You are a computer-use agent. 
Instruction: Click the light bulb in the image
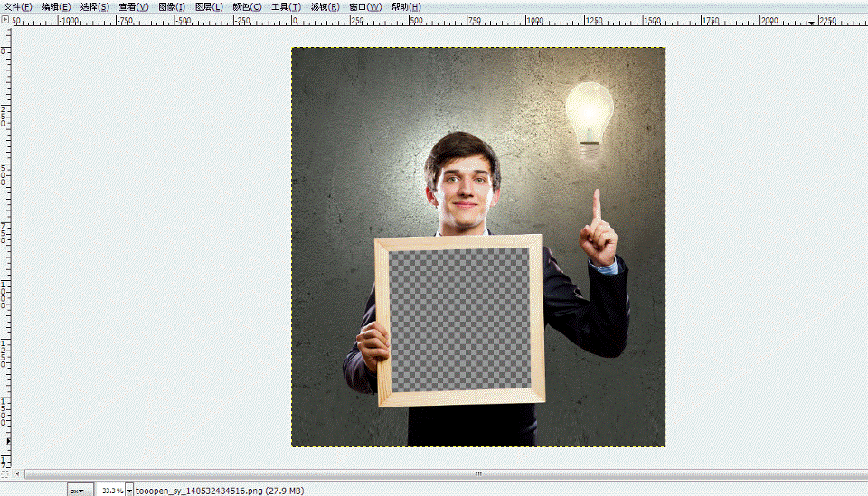click(590, 122)
